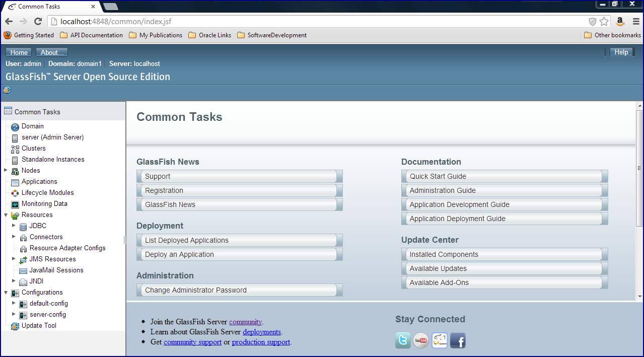This screenshot has height=357, width=644.
Task: Click the Applications window icon
Action: (x=15, y=182)
